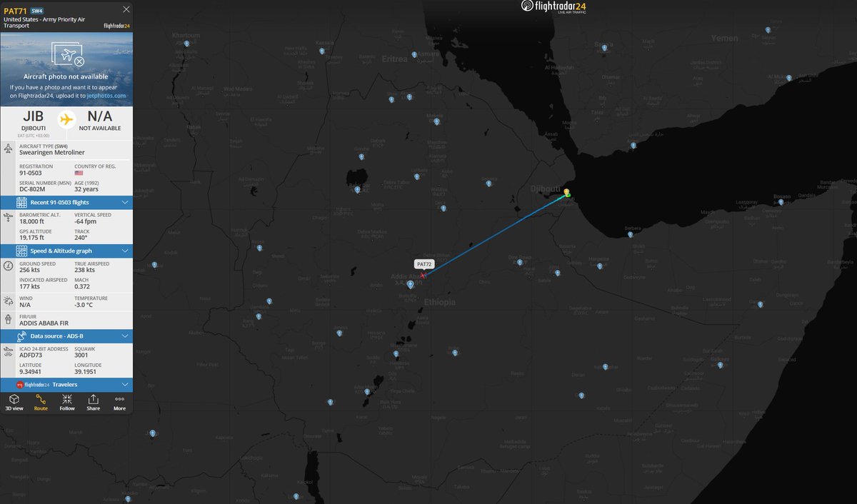857x504 pixels.
Task: Click the Flightradar24 logo at top
Action: coord(554,7)
